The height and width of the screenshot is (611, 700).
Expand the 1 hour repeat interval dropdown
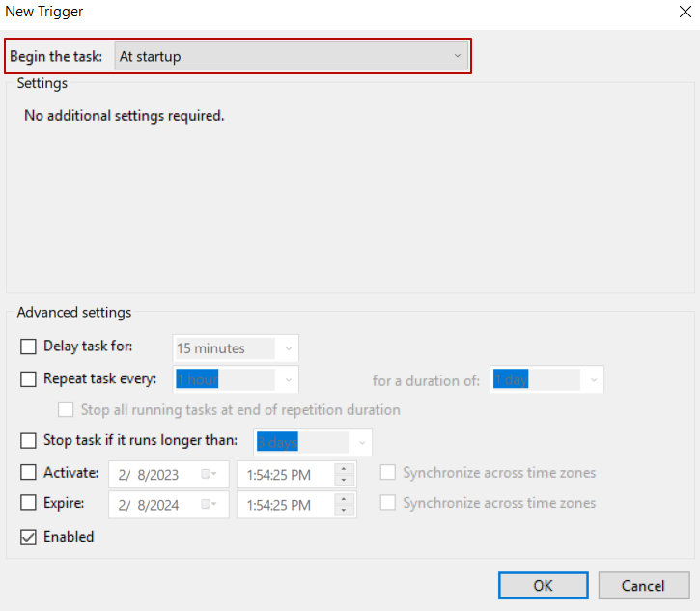point(287,380)
